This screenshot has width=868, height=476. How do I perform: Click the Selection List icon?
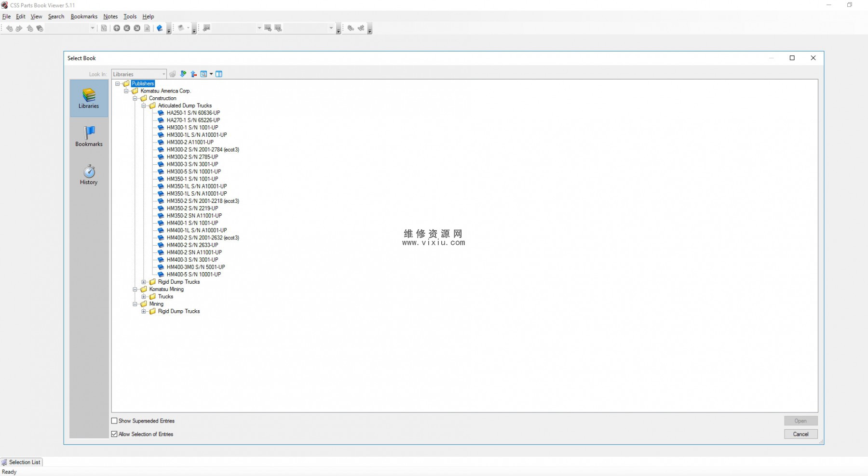coord(4,462)
